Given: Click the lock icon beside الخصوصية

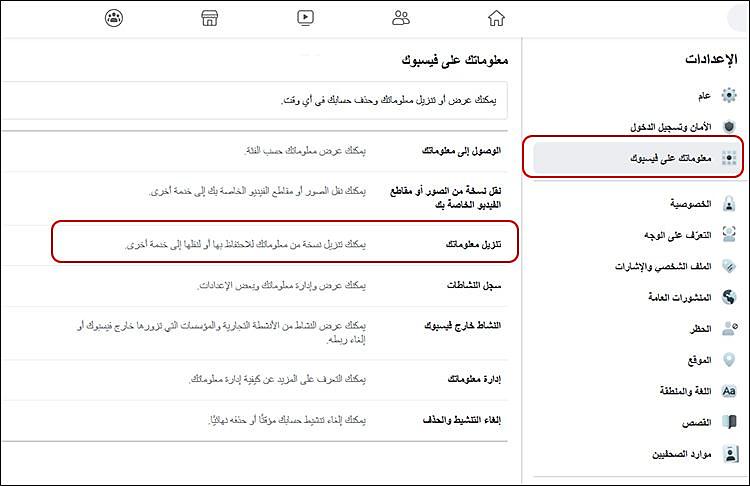Looking at the screenshot, I should click(728, 204).
